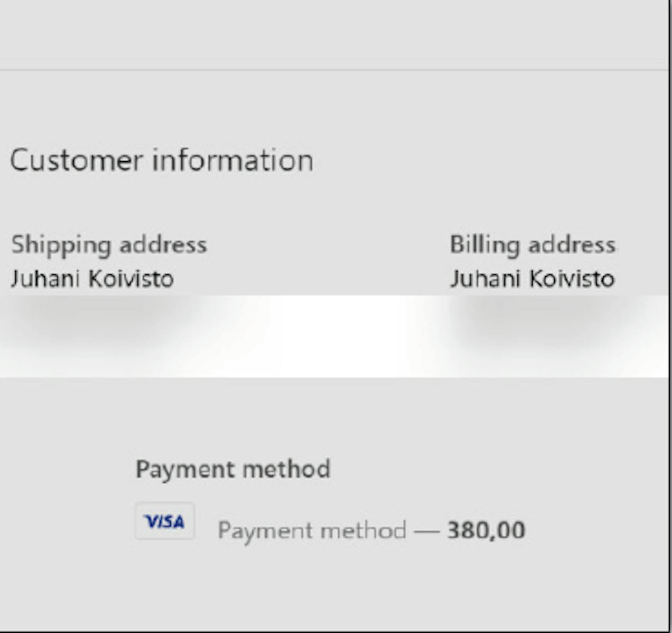
Task: Click the word 'Billing' in address label
Action: tap(484, 245)
